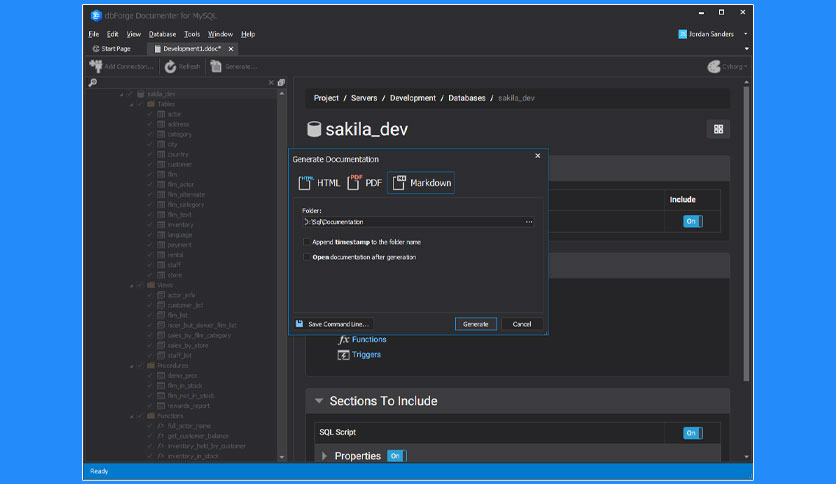Open the Window menu
Image resolution: width=836 pixels, height=484 pixels.
click(220, 34)
